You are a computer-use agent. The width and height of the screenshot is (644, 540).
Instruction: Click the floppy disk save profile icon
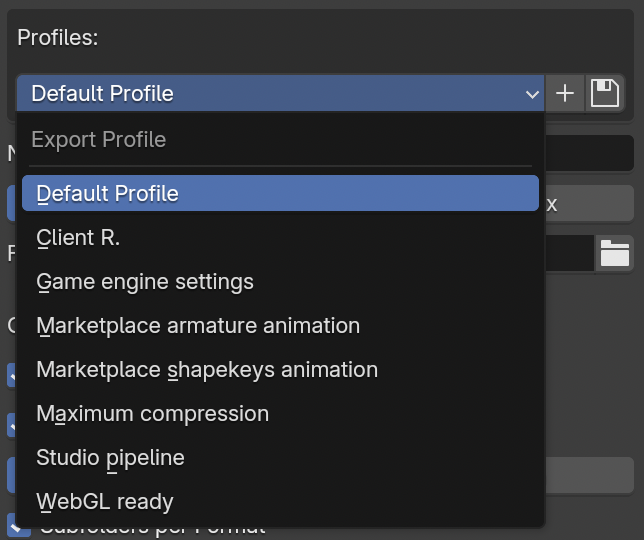[x=603, y=93]
